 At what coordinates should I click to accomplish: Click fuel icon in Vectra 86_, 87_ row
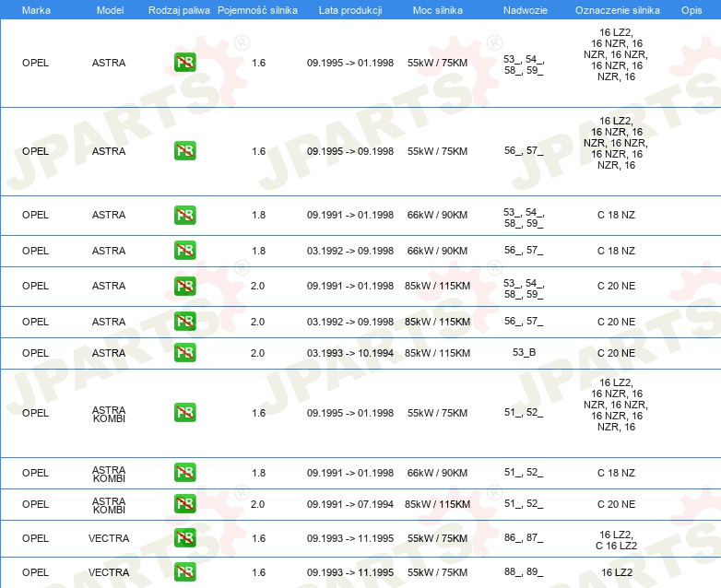click(x=184, y=538)
